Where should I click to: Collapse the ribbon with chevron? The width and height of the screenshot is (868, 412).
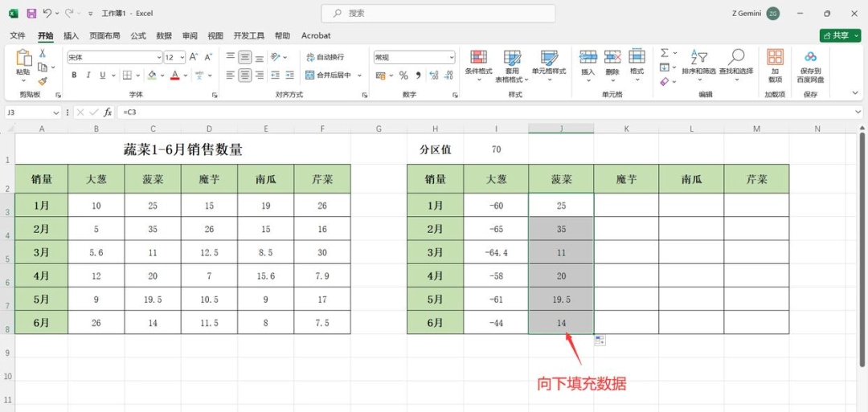coord(854,94)
